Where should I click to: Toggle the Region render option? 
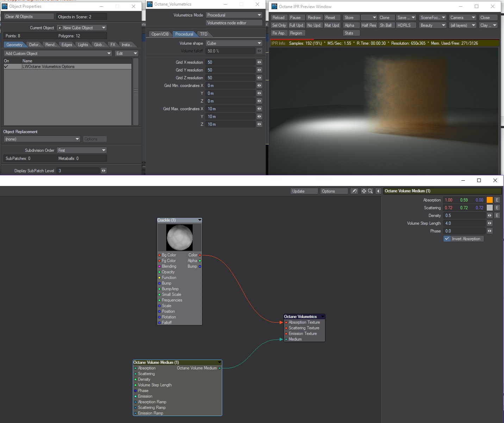pos(297,33)
